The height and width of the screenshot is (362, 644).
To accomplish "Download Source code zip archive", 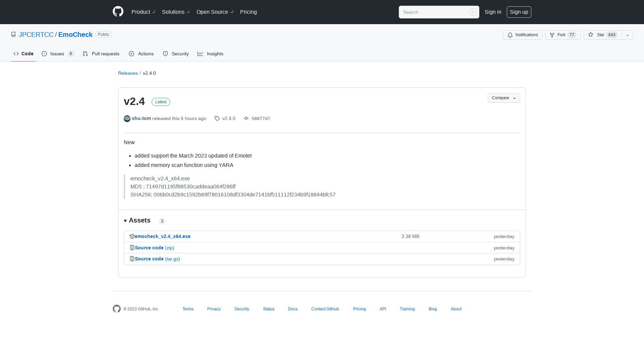I will click(x=154, y=247).
